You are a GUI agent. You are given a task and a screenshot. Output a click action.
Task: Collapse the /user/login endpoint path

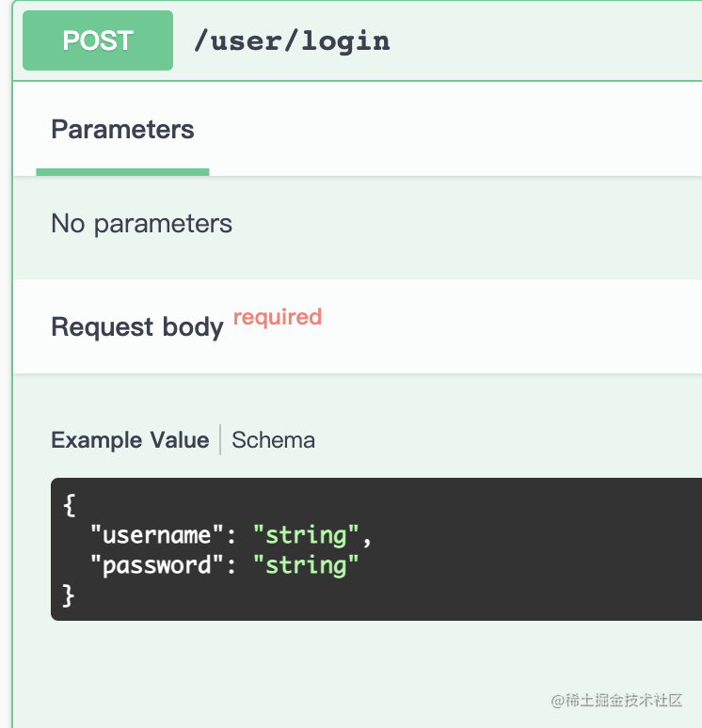291,40
